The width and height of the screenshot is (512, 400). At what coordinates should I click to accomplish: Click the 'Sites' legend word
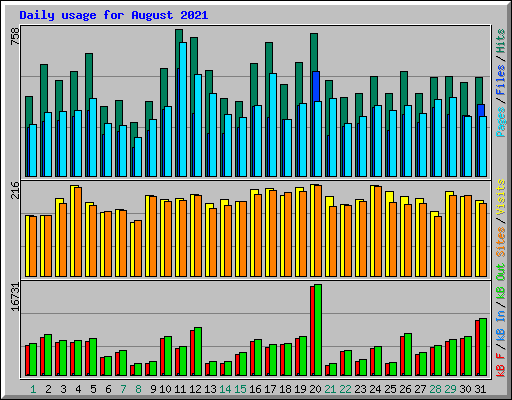[501, 242]
